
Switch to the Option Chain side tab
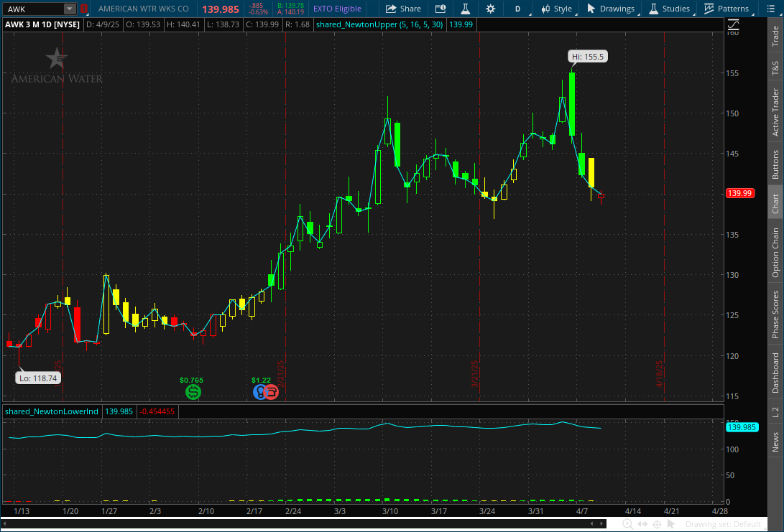coord(775,253)
